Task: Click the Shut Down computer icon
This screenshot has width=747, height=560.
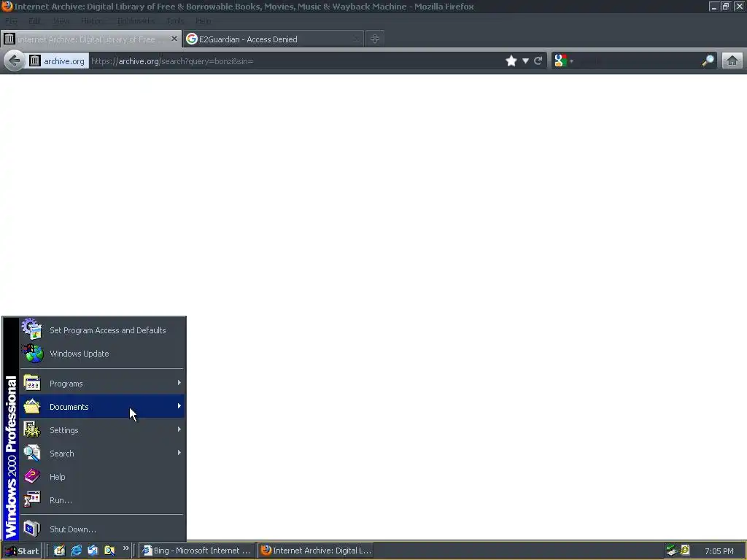Action: point(32,529)
